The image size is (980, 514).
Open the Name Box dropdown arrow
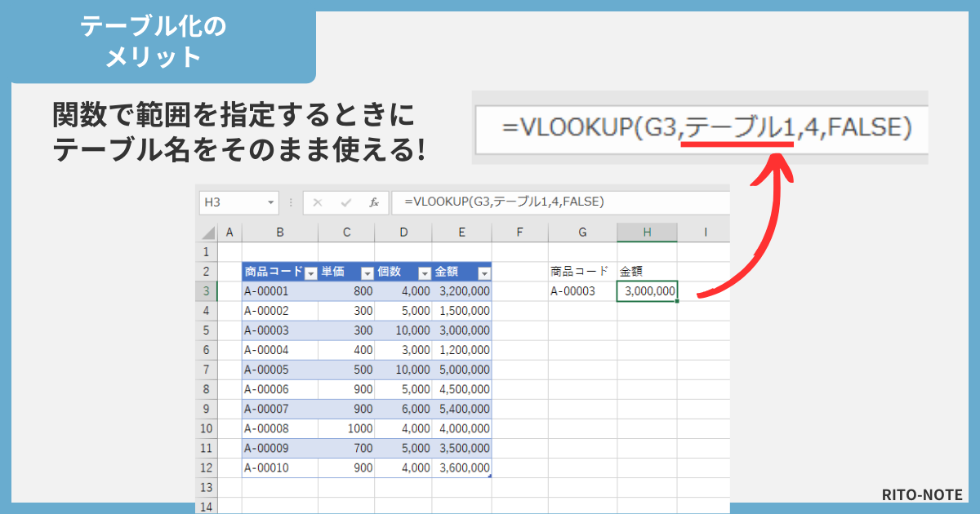point(271,202)
